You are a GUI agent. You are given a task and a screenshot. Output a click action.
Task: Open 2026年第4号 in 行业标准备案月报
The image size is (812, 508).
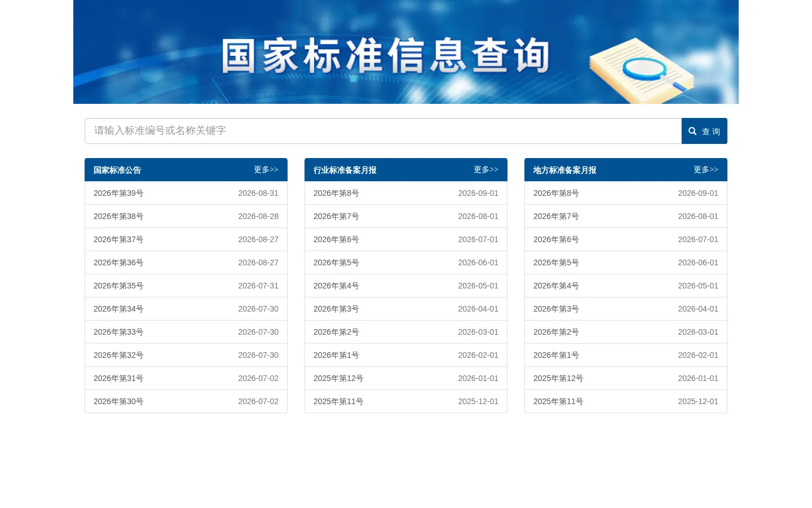click(x=336, y=286)
